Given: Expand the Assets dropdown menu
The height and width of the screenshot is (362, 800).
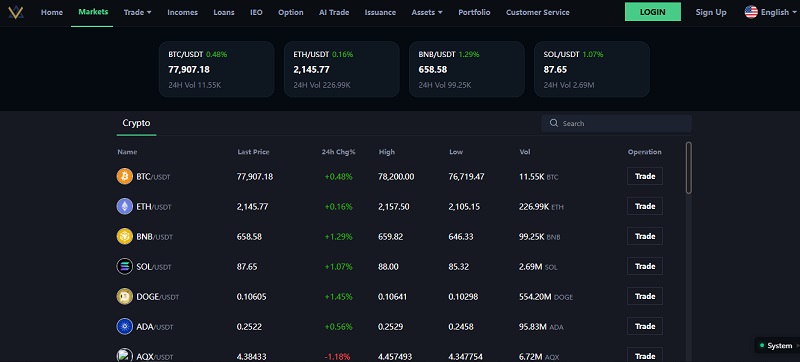Looking at the screenshot, I should point(427,12).
